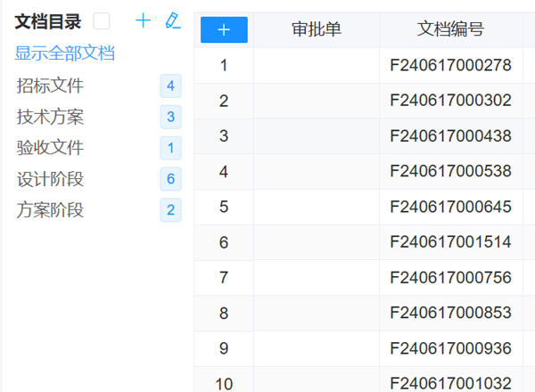Select the 验收文件 category
535x392 pixels.
coord(50,148)
